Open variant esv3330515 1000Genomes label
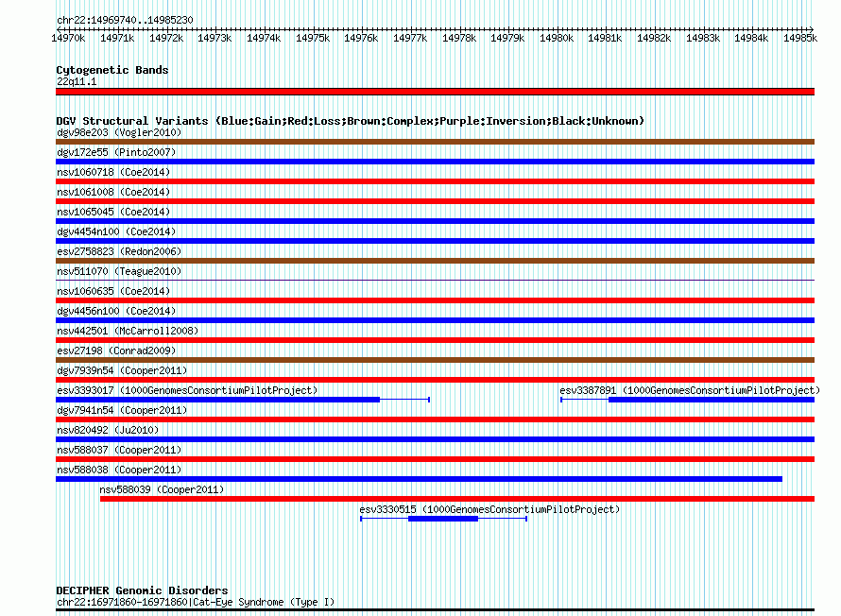 point(489,509)
